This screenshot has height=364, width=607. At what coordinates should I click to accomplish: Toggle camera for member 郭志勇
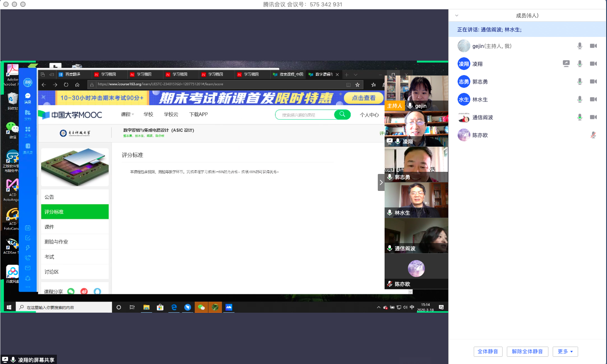593,81
